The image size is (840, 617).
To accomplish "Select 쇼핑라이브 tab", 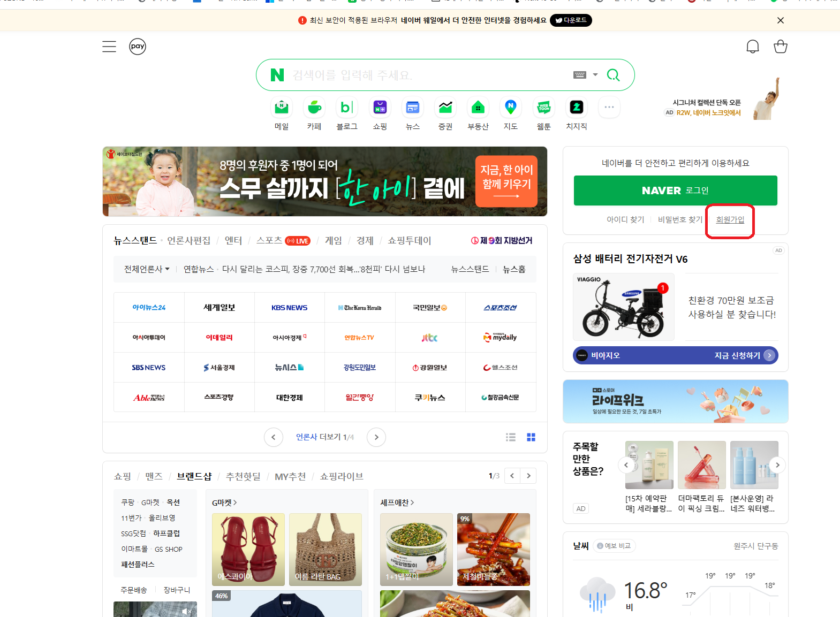I will pos(342,476).
